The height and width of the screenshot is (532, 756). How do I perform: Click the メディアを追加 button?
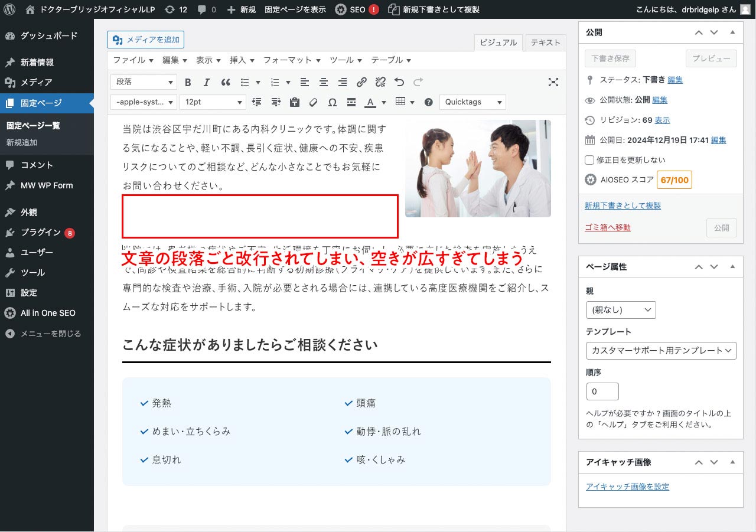coord(146,40)
